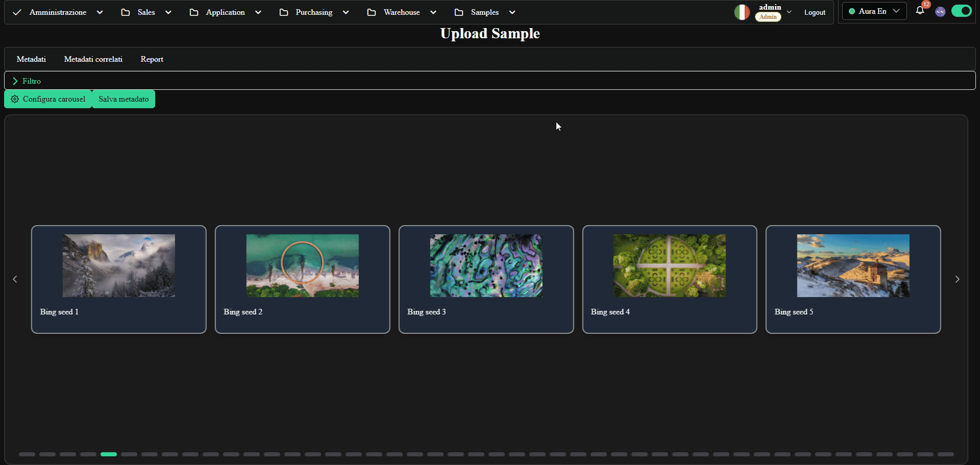
Task: Open the Report tab
Action: 152,59
